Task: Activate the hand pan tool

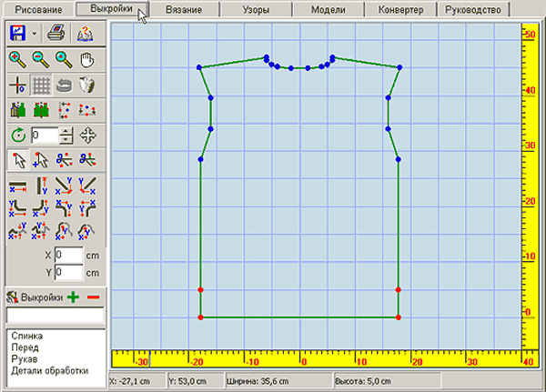Action: point(86,60)
